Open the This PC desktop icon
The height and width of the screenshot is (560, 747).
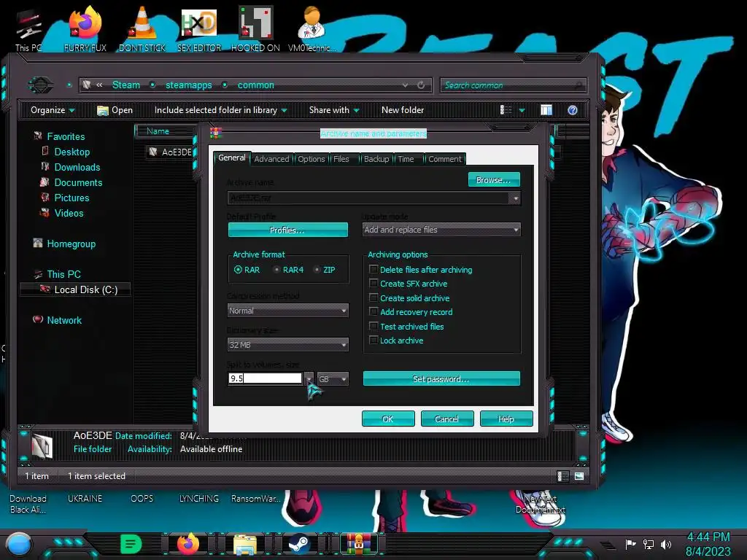click(28, 28)
